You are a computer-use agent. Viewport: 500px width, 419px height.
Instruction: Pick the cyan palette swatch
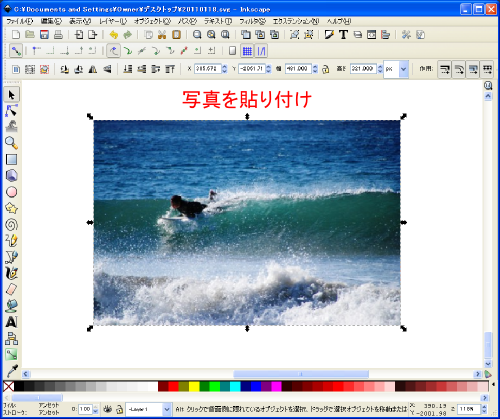coord(235,387)
